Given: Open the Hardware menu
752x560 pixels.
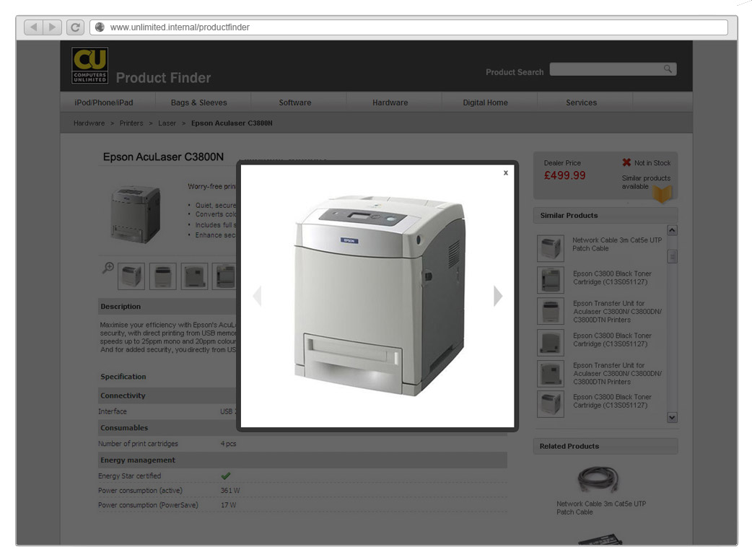Looking at the screenshot, I should pyautogui.click(x=390, y=102).
